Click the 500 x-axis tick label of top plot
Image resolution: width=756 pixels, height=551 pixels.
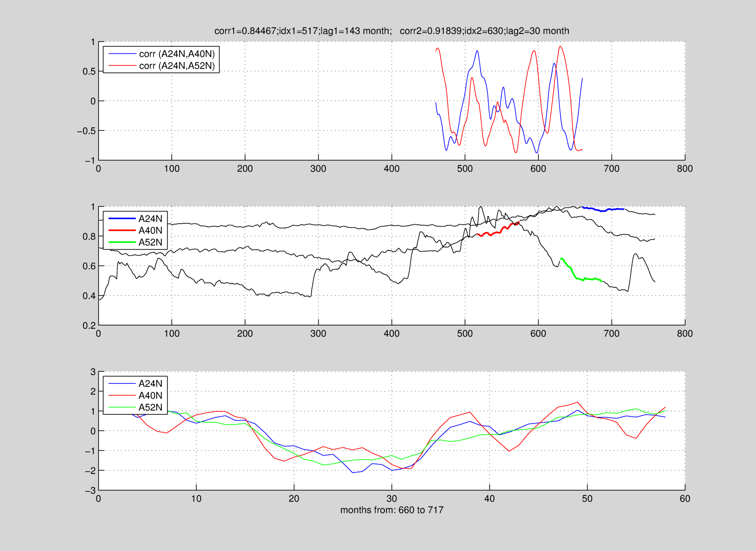click(465, 169)
